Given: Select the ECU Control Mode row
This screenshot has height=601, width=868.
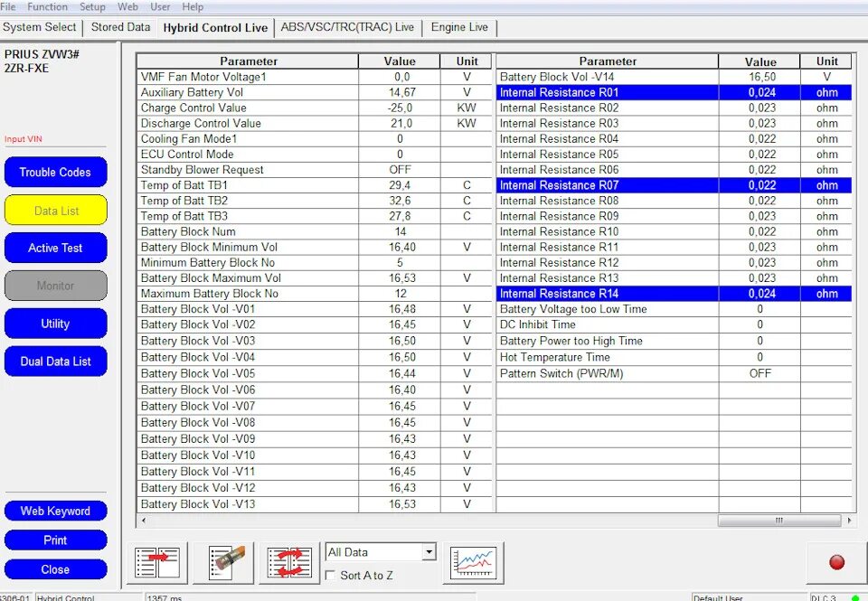Looking at the screenshot, I should coord(314,155).
